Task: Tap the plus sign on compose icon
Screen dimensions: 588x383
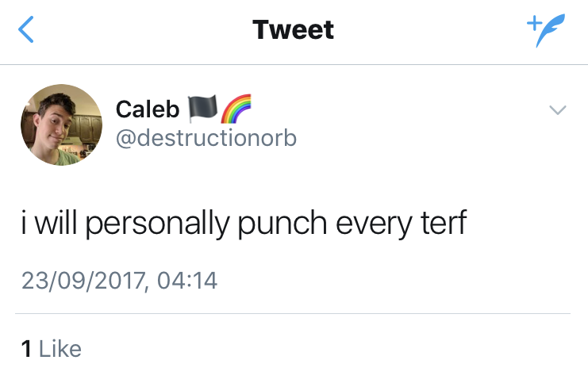Action: pyautogui.click(x=532, y=23)
